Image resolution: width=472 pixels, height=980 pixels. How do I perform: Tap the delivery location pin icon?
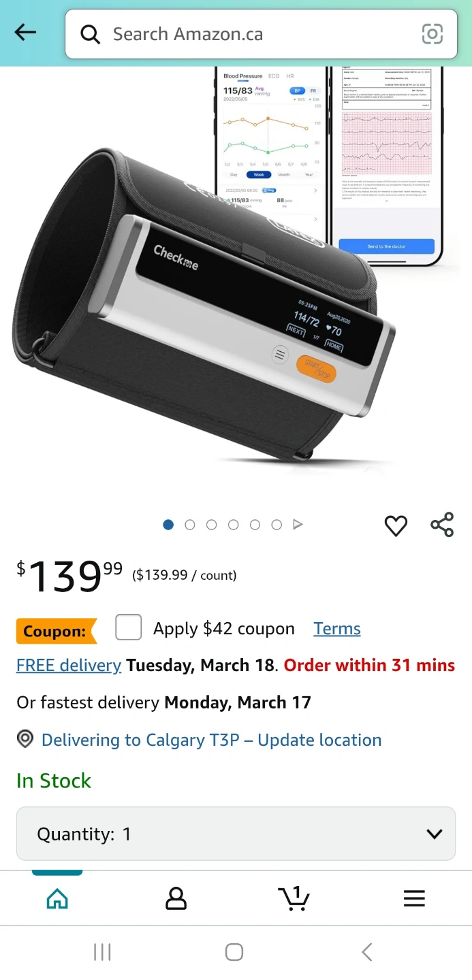click(25, 739)
